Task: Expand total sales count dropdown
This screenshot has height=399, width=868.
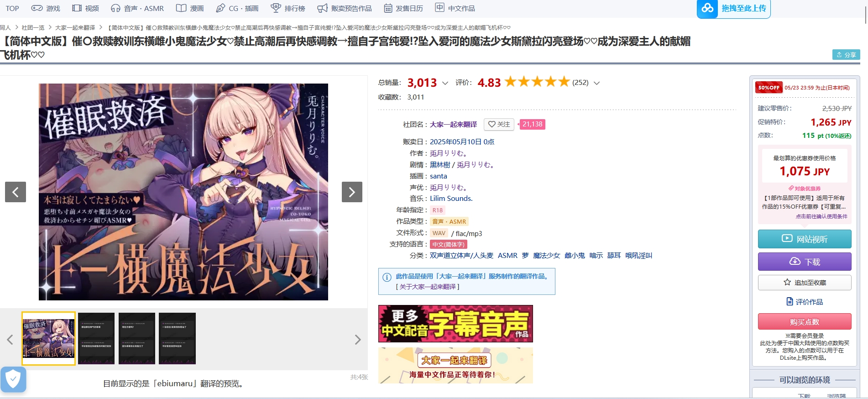Action: pyautogui.click(x=445, y=83)
